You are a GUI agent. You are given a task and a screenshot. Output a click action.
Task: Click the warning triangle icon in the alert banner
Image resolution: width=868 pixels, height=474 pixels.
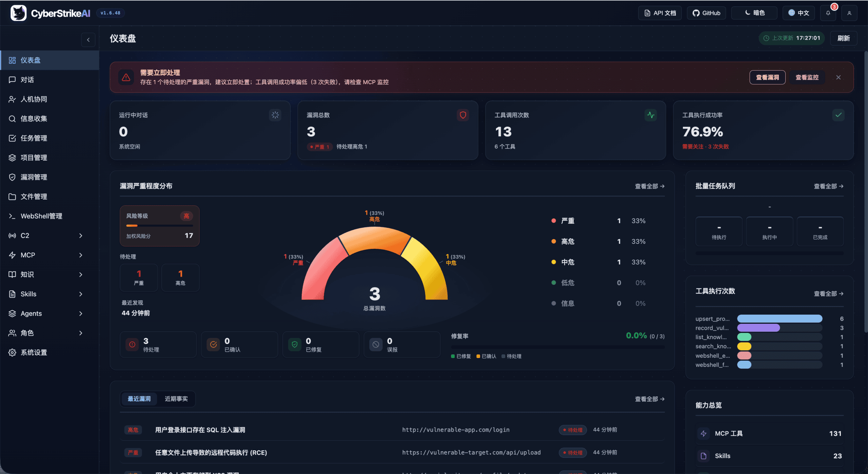pos(126,77)
